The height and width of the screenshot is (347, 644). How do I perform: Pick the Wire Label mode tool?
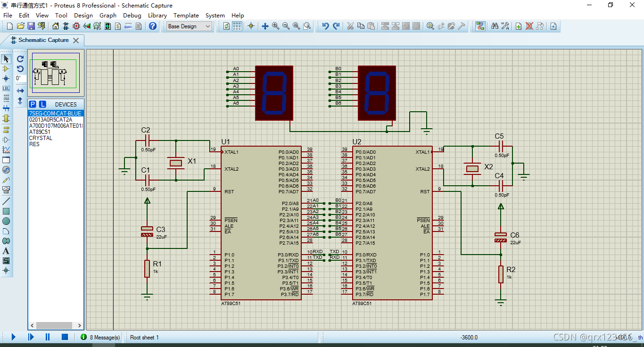6,88
